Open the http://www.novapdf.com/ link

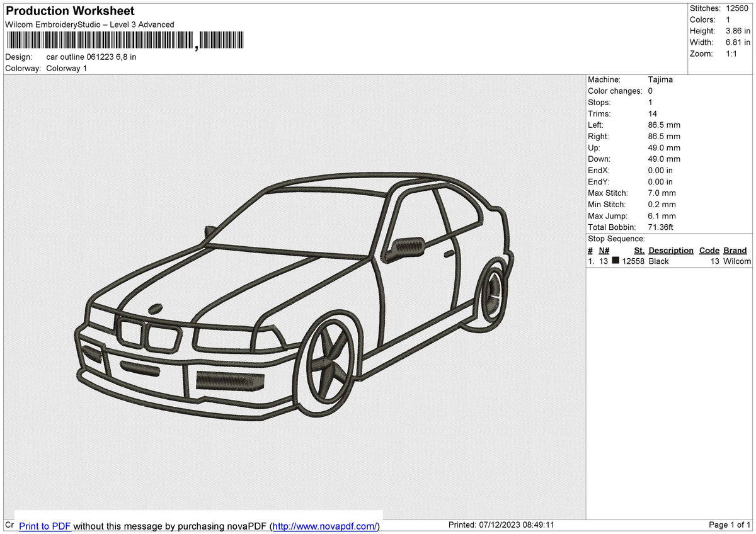326,526
